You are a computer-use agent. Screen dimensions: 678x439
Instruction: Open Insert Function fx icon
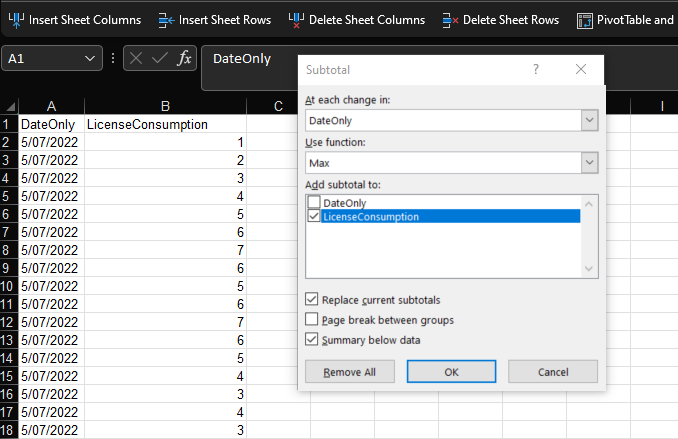[x=184, y=58]
